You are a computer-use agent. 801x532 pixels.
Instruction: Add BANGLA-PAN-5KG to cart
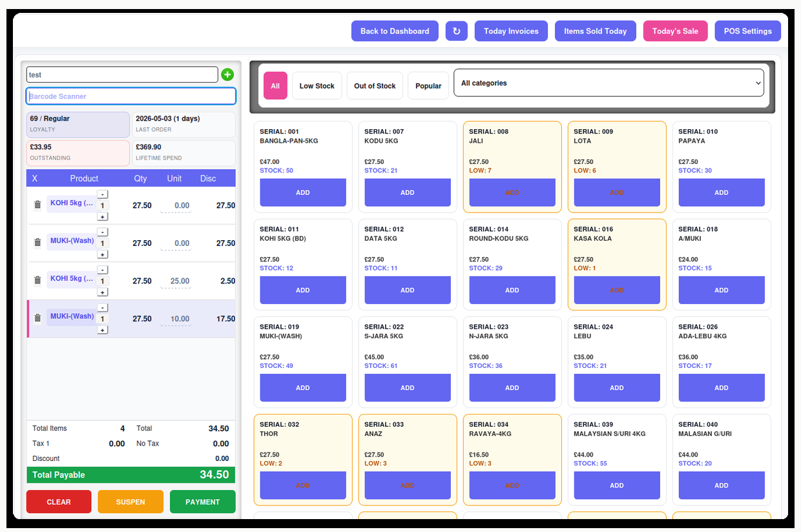point(303,192)
